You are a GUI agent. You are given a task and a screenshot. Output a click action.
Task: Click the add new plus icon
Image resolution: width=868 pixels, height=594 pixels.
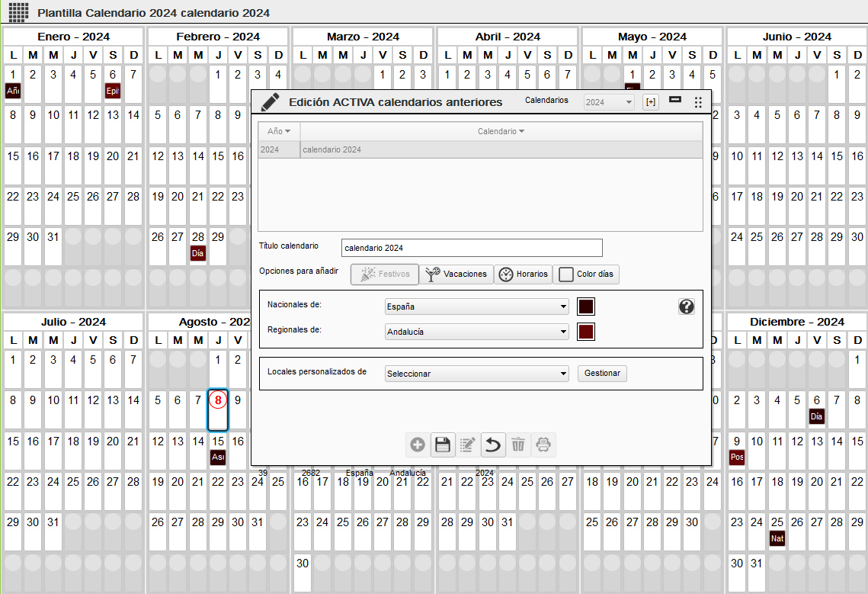[418, 445]
